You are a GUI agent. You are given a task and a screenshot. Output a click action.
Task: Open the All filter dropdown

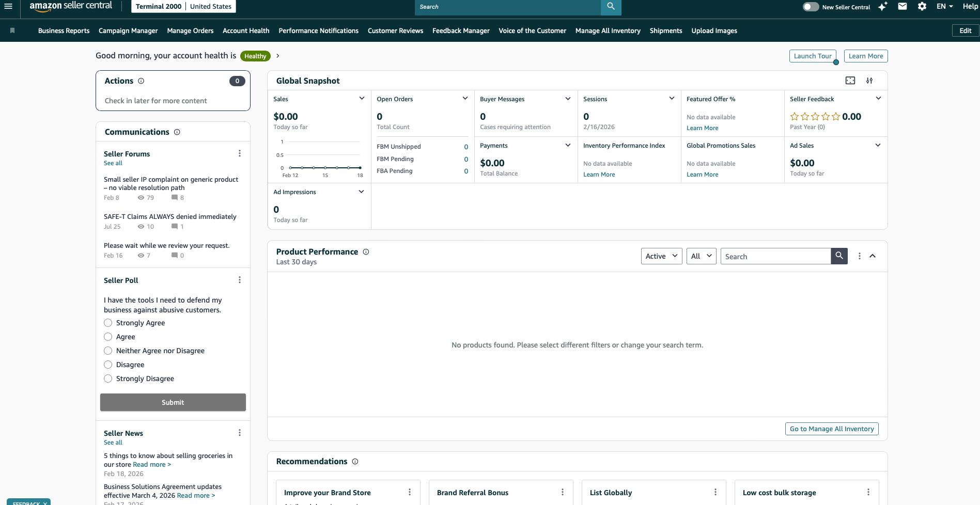pyautogui.click(x=701, y=256)
